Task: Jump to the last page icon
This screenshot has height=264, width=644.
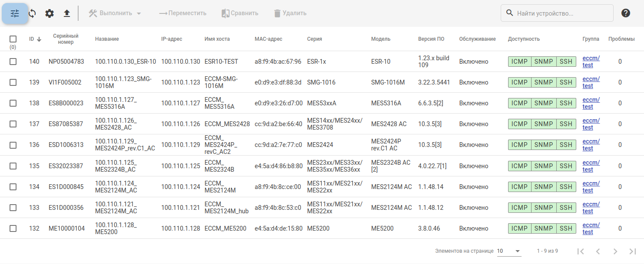Action: pyautogui.click(x=632, y=251)
